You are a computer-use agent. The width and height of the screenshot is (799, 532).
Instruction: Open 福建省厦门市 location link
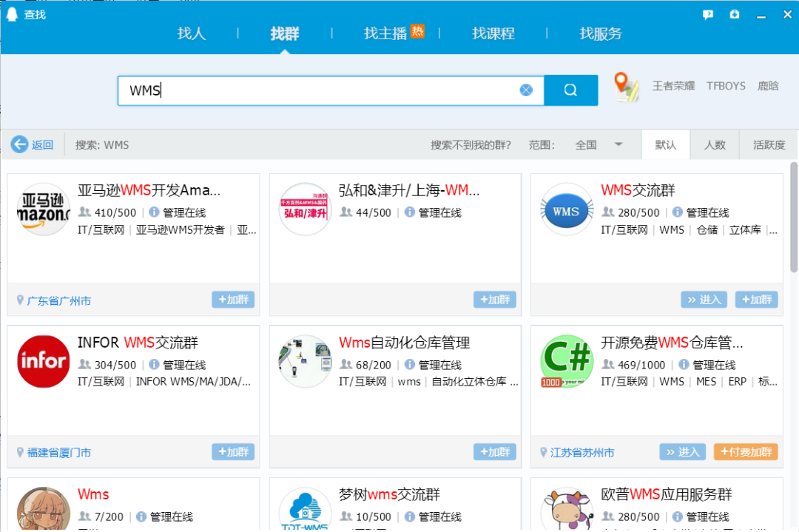pos(58,453)
